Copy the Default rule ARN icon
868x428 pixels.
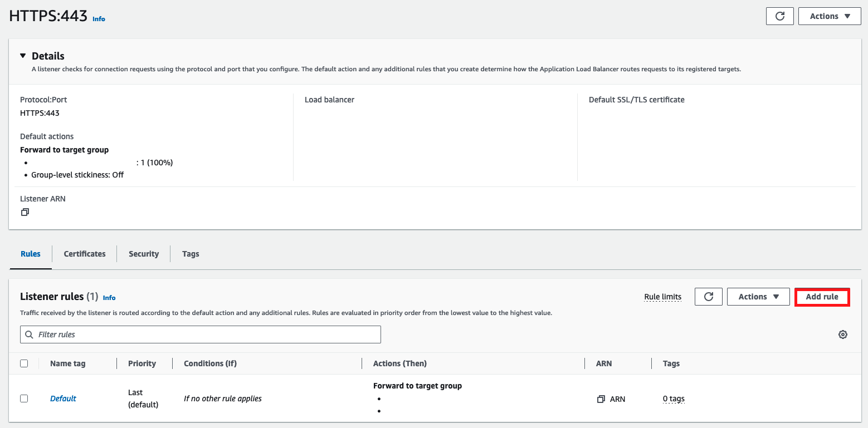601,399
